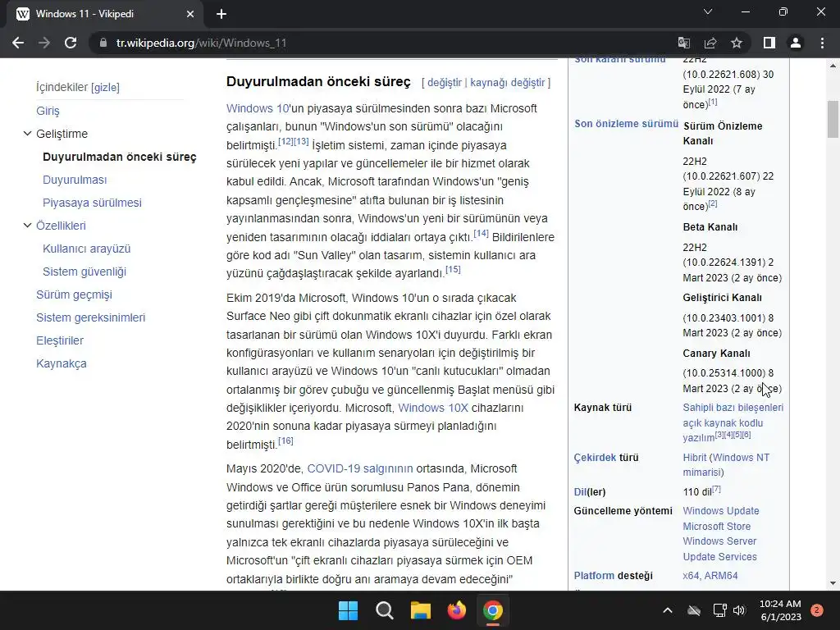The width and height of the screenshot is (840, 630).
Task: Click kaynağı değiştir link
Action: (507, 83)
